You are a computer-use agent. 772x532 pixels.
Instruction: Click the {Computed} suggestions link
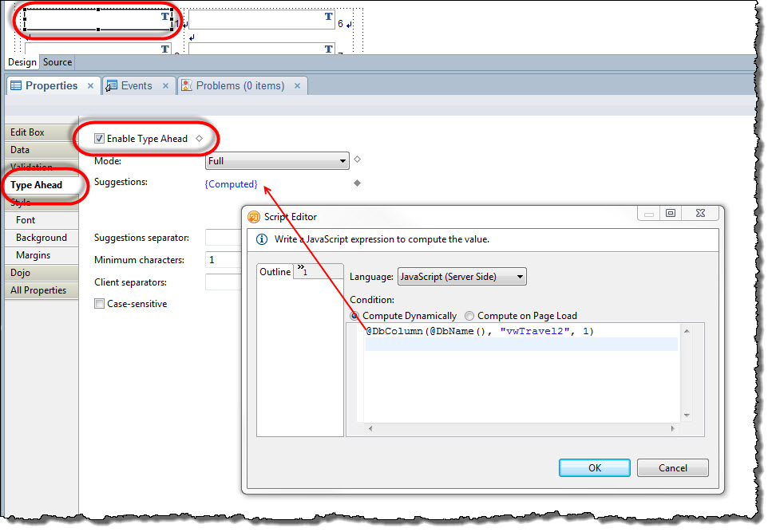pyautogui.click(x=231, y=184)
